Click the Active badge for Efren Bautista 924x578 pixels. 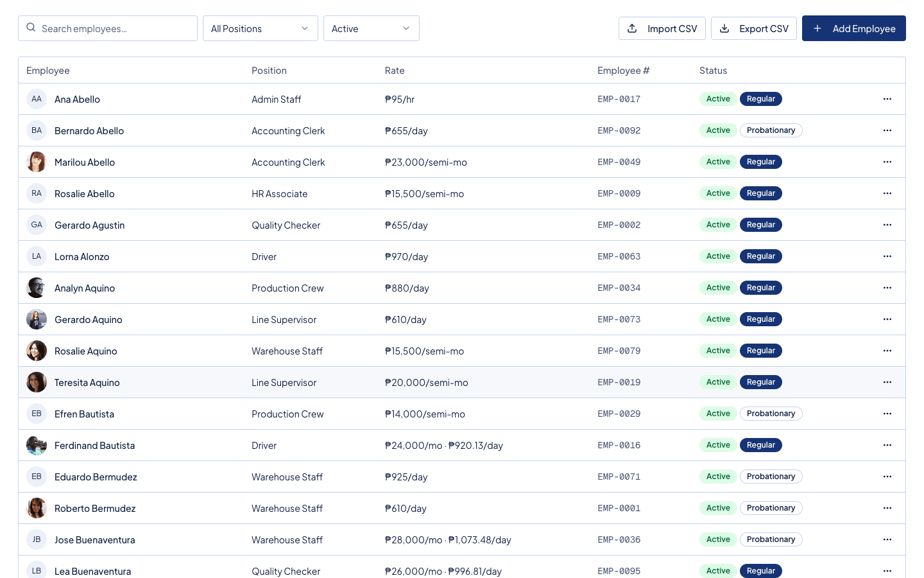718,414
